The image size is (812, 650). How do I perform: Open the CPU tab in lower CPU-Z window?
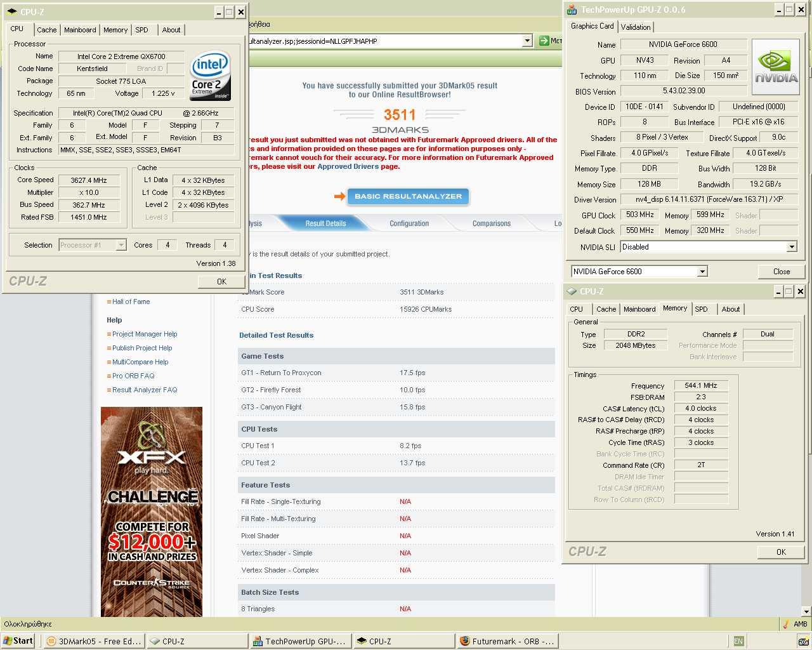click(576, 309)
